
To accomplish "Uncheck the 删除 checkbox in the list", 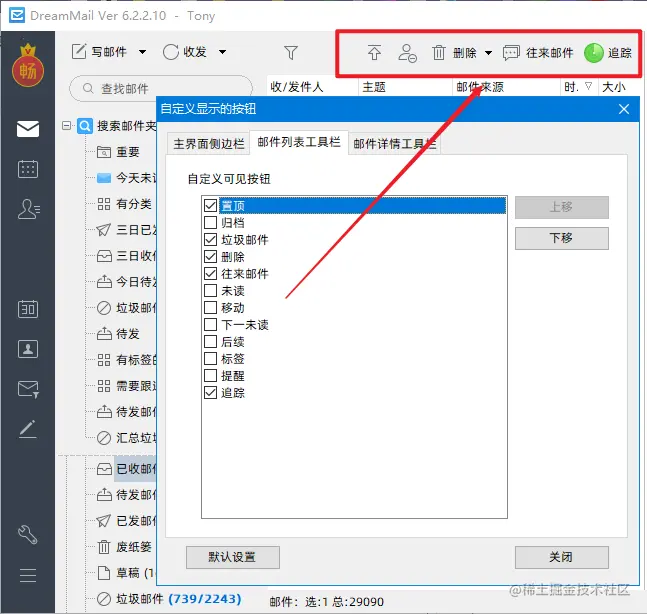I will coord(210,257).
